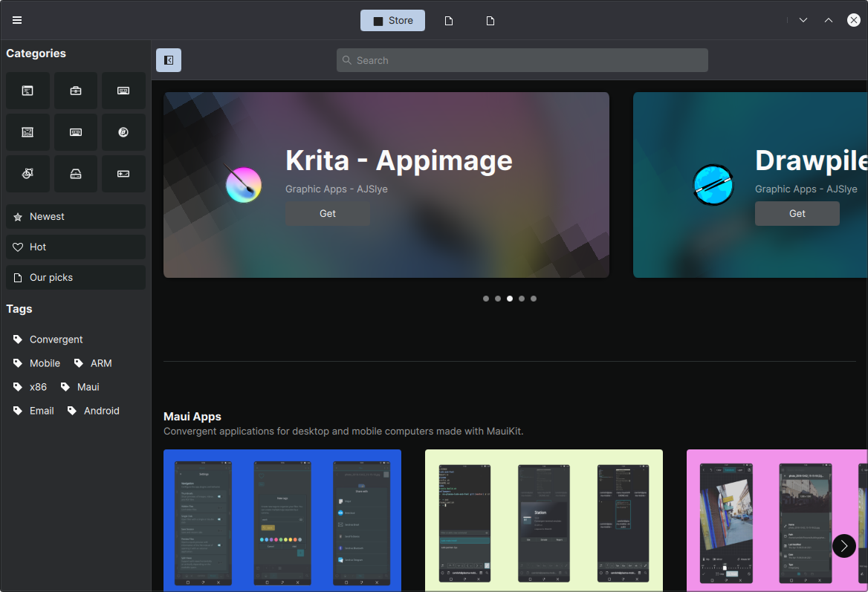Screen dimensions: 868x592
Task: Click the Drawpile blue circle icon
Action: [x=713, y=185]
